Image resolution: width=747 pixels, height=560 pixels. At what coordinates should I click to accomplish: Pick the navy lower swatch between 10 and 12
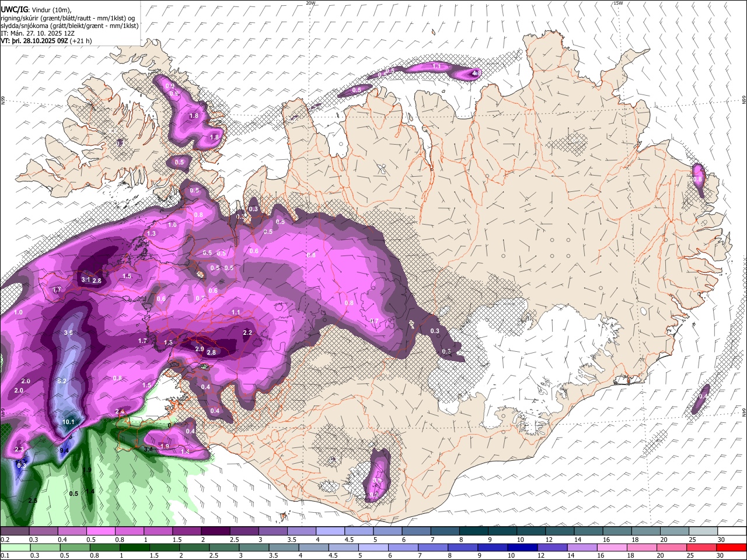(521, 547)
